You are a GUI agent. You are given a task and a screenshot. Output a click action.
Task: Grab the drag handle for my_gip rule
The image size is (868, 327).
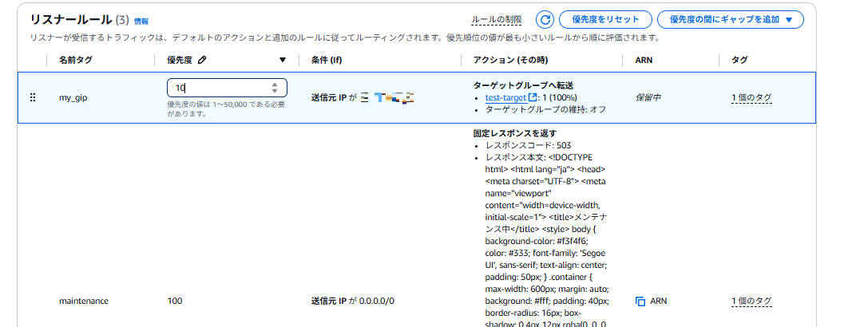coord(33,97)
